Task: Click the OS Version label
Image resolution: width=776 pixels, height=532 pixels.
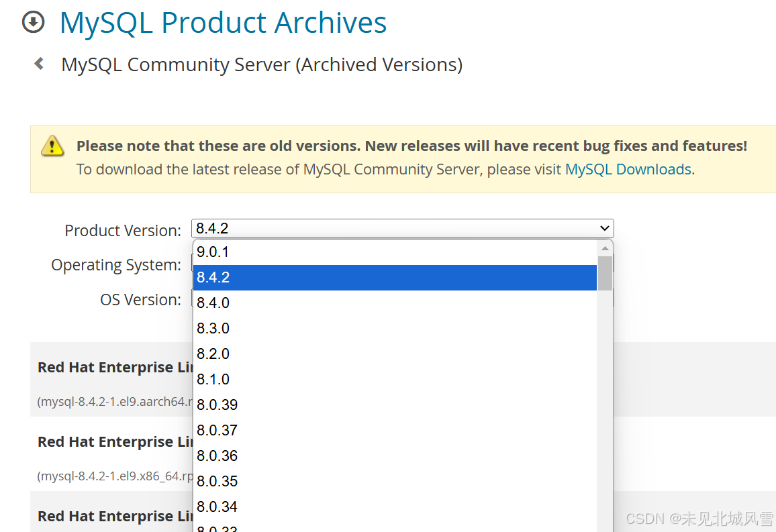Action: (140, 300)
